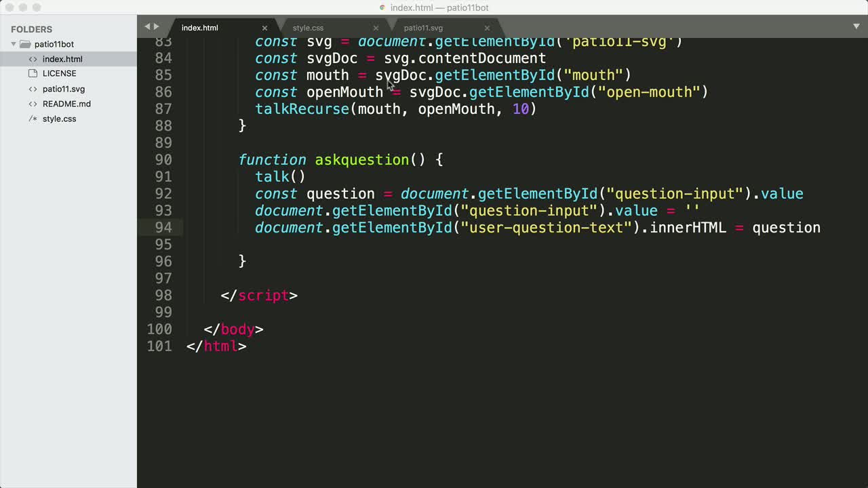Click the file icon beside patio11.svg

tap(33, 89)
